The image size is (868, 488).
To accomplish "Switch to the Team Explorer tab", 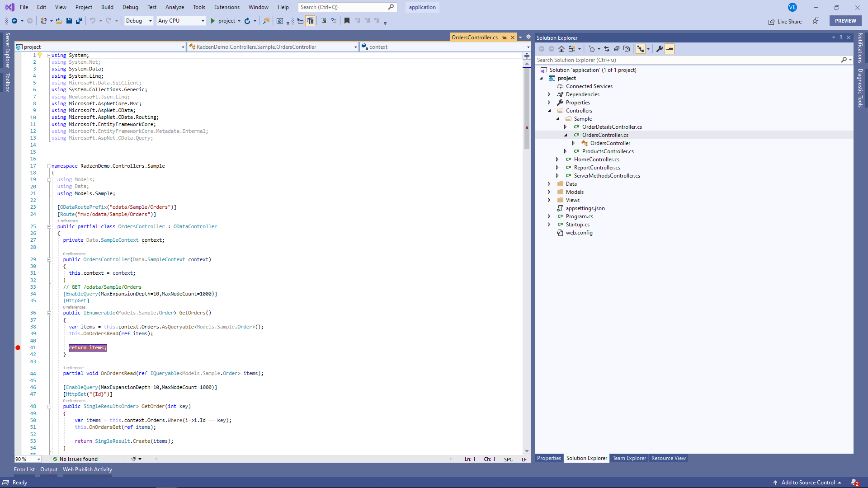I will click(629, 458).
